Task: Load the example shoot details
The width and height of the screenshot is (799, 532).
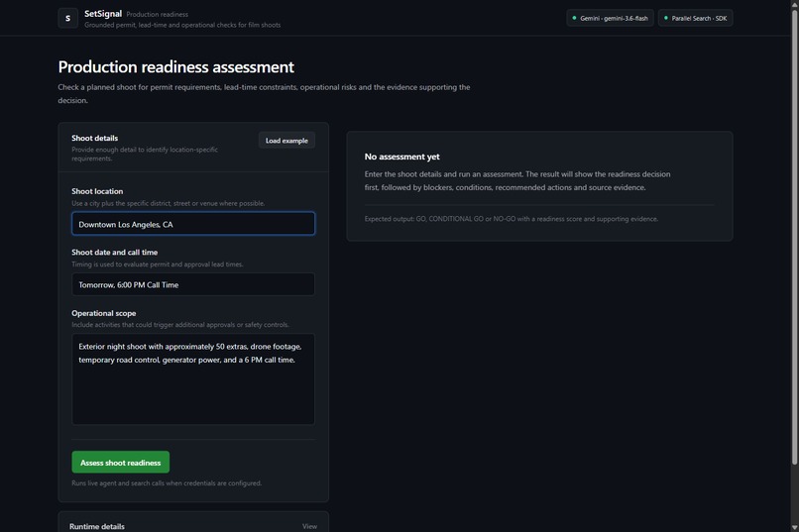Action: click(286, 141)
